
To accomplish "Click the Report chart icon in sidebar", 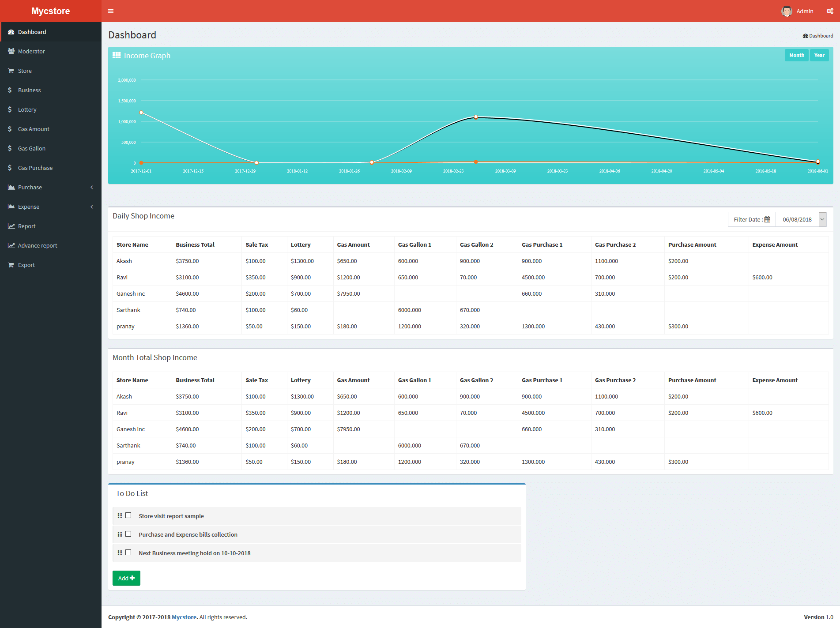I will point(11,226).
